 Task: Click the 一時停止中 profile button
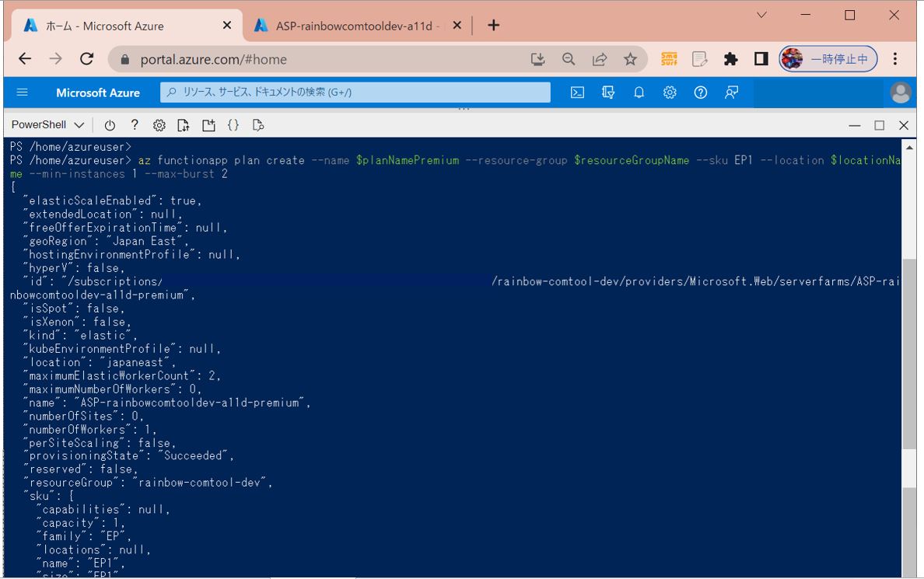(x=828, y=59)
